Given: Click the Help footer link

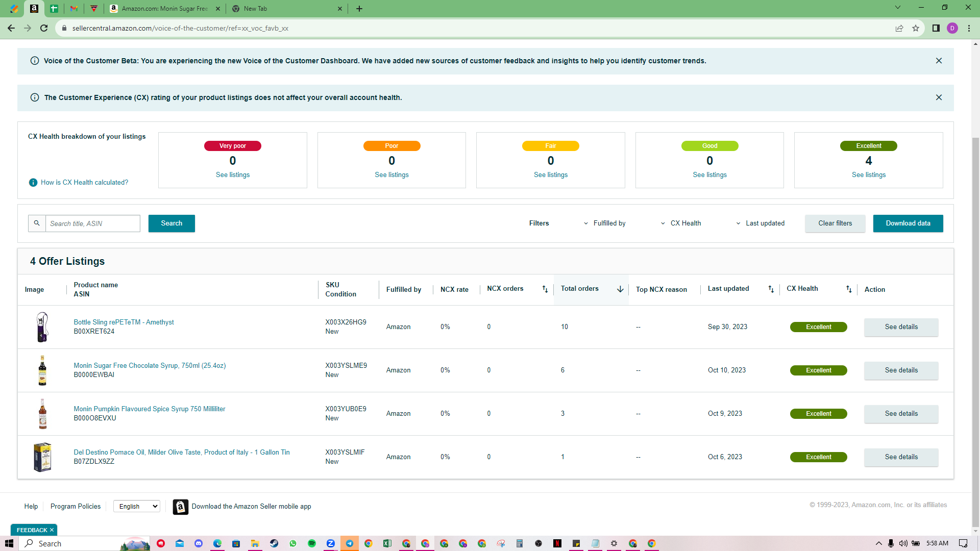Looking at the screenshot, I should point(31,507).
